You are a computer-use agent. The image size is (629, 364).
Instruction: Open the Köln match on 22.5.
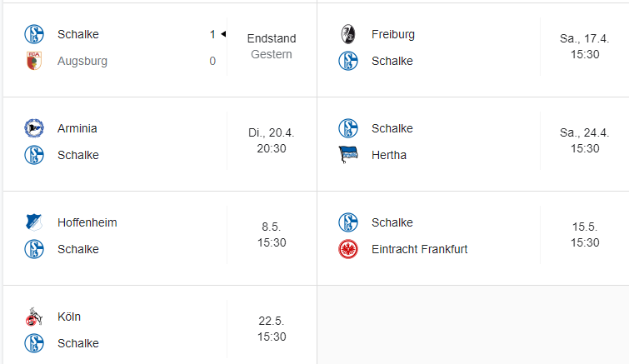[x=272, y=329]
